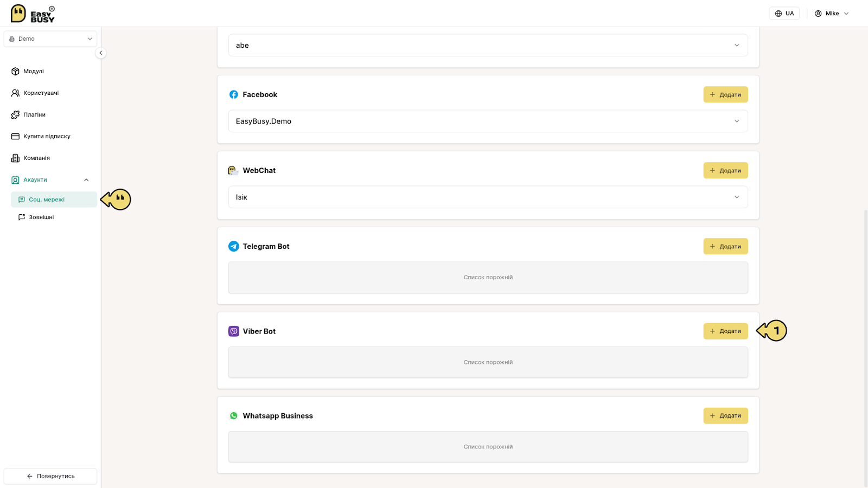Click the globe language icon
This screenshot has width=868, height=488.
tap(778, 14)
